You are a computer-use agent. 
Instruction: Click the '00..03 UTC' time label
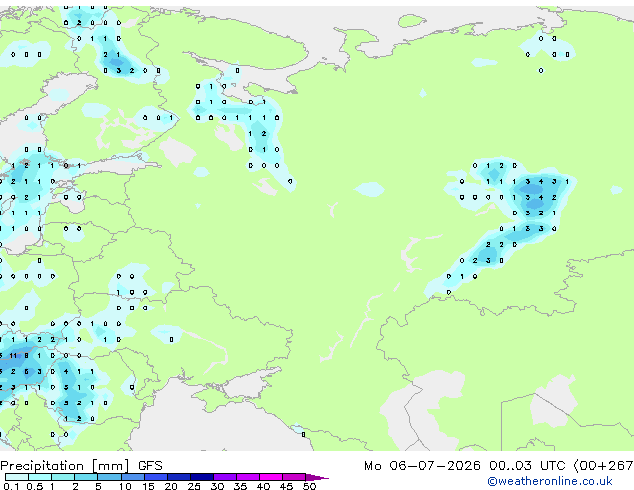[527, 466]
